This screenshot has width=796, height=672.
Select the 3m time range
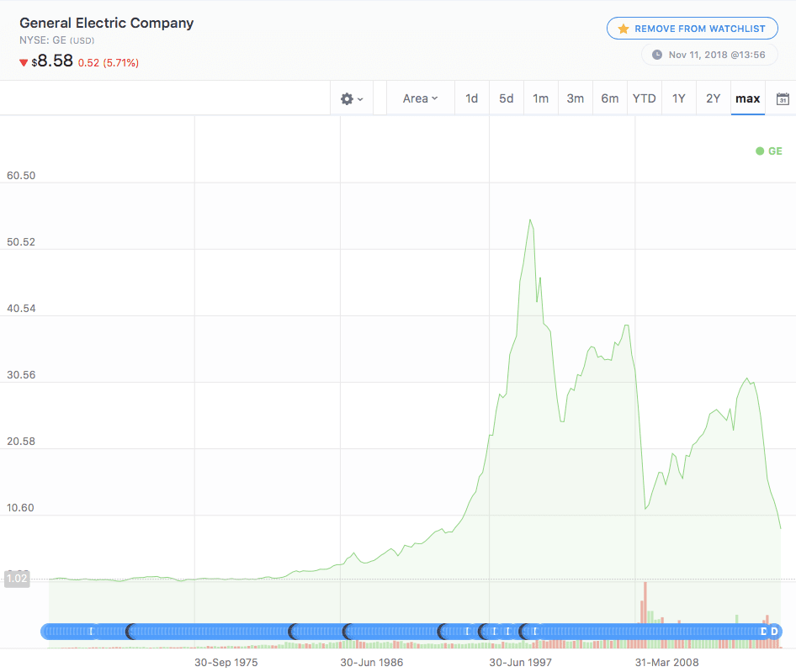pos(576,98)
